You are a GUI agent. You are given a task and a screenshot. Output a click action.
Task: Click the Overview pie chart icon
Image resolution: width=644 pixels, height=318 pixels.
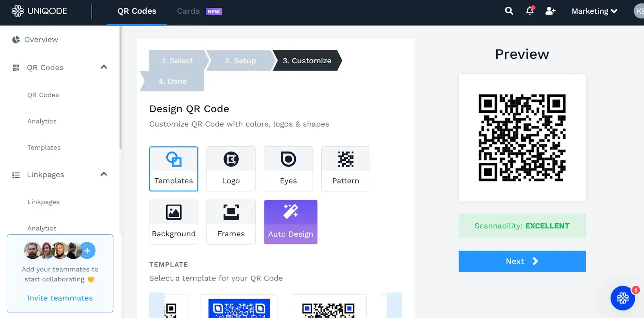(16, 39)
